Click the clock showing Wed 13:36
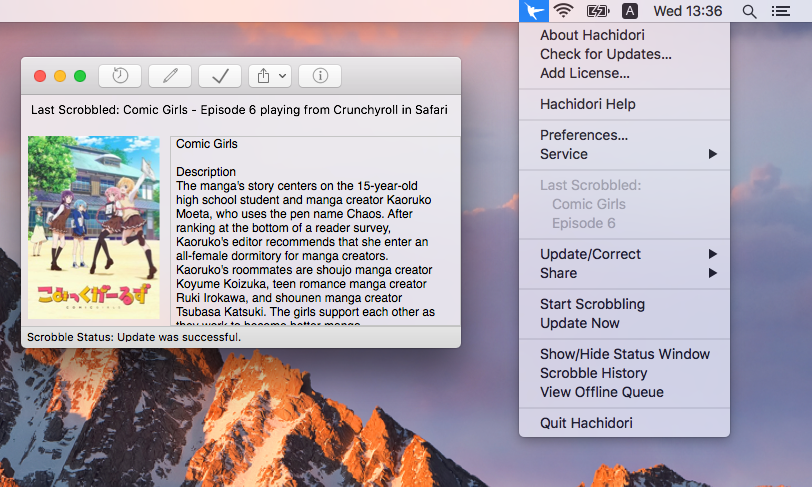This screenshot has width=812, height=487. click(x=688, y=11)
